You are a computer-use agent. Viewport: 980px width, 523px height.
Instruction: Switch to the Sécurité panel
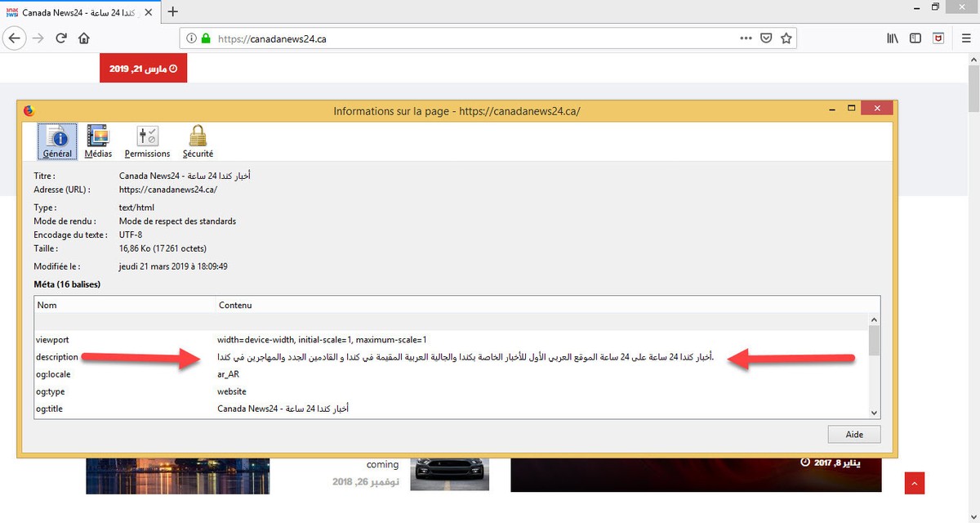click(198, 141)
